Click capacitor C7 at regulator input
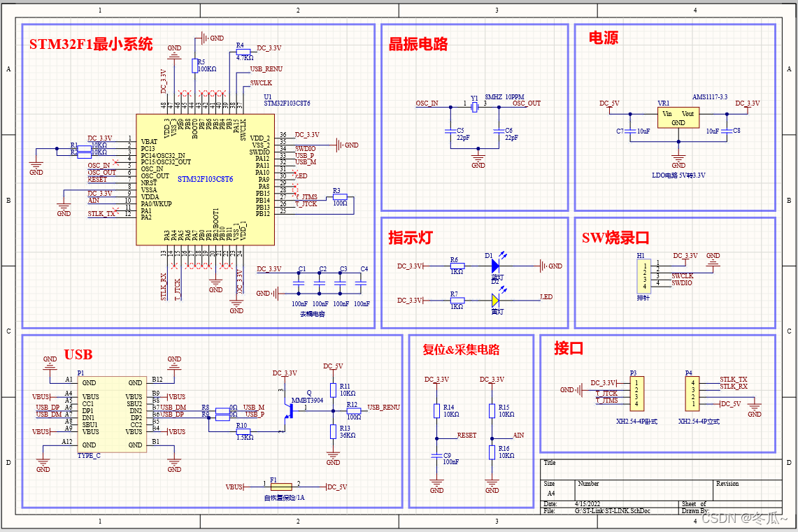The image size is (798, 532). (630, 131)
